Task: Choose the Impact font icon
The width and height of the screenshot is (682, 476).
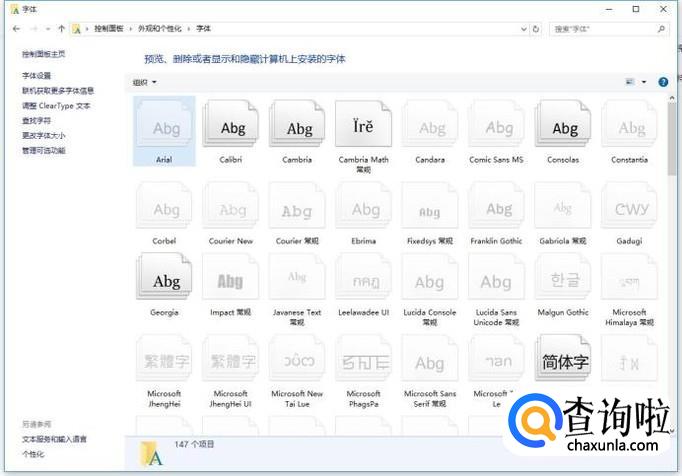Action: (x=231, y=277)
